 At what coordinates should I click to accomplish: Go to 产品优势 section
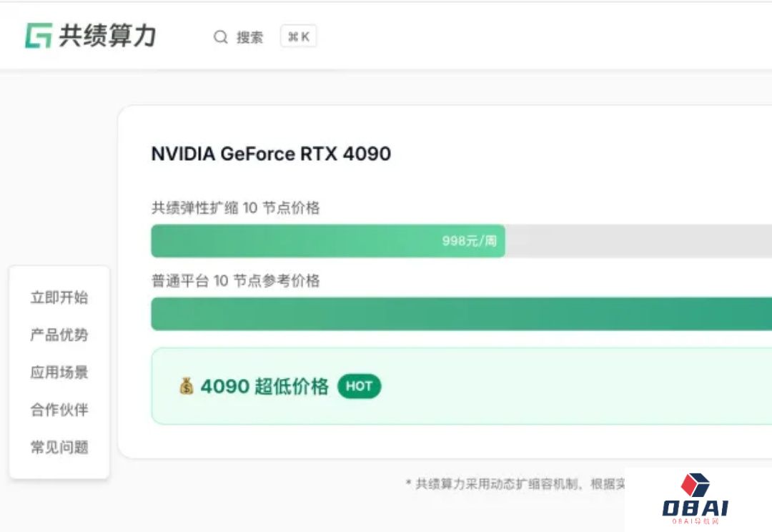(x=59, y=335)
